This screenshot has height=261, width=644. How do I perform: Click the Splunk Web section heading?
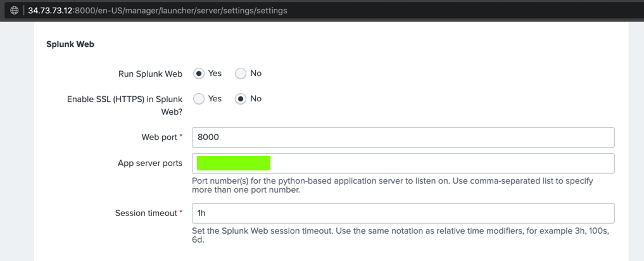pyautogui.click(x=70, y=44)
